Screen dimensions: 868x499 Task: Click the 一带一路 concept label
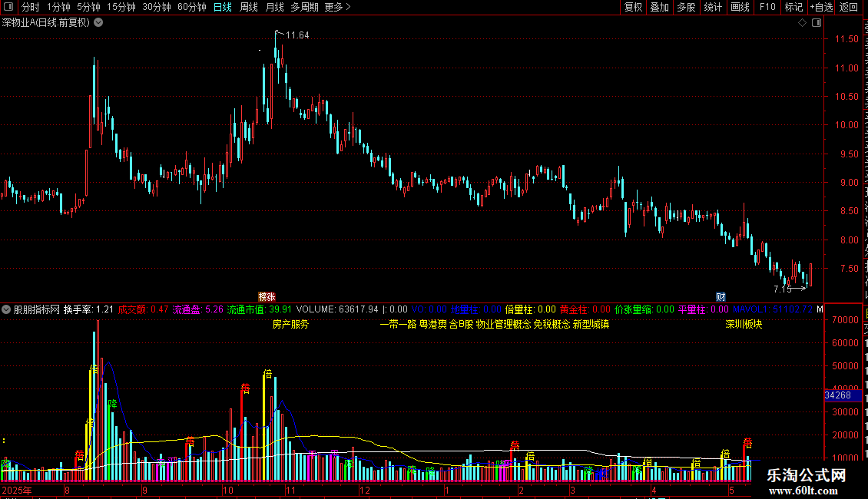pyautogui.click(x=398, y=324)
